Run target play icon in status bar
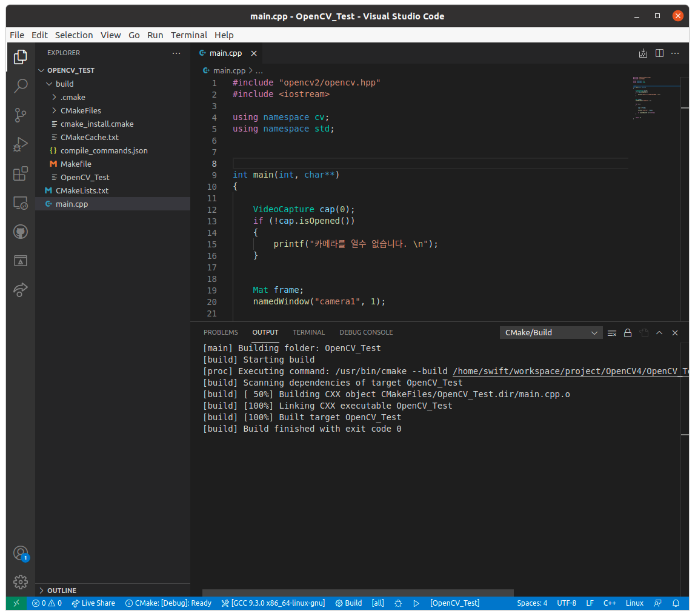Image resolution: width=695 pixels, height=616 pixels. (416, 603)
